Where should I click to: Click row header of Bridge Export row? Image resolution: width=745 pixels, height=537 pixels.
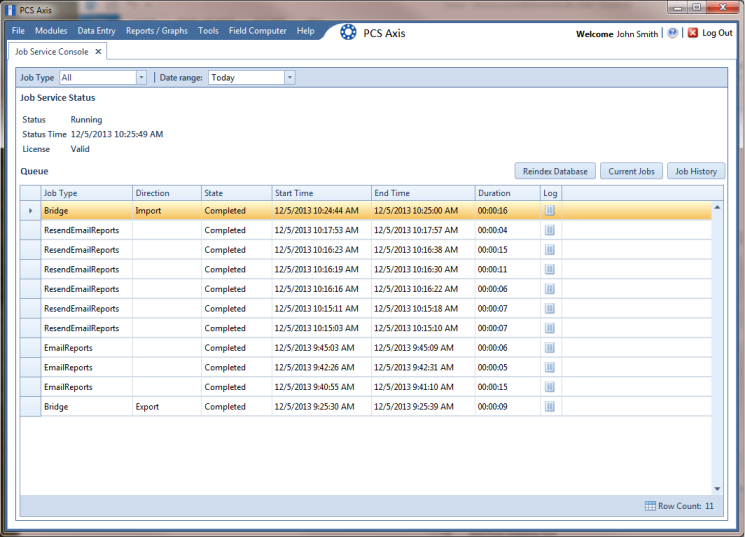click(x=30, y=406)
